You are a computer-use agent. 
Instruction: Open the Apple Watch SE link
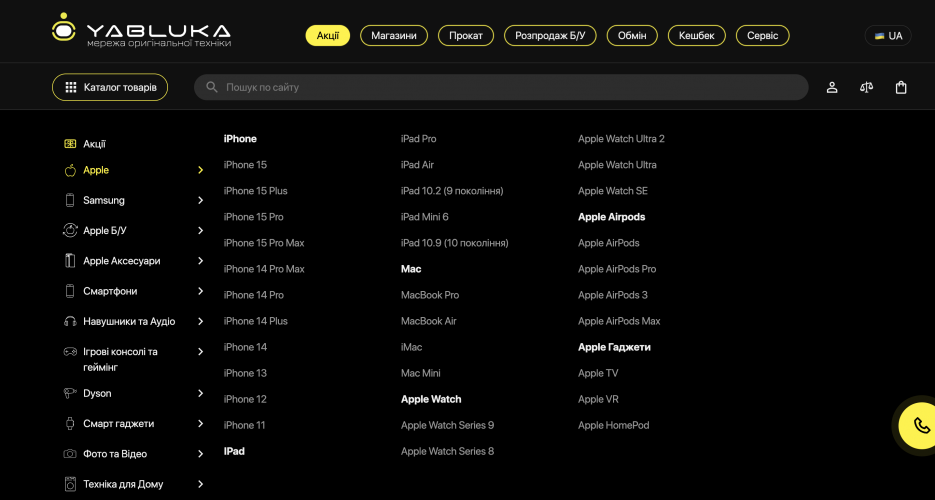tap(613, 191)
